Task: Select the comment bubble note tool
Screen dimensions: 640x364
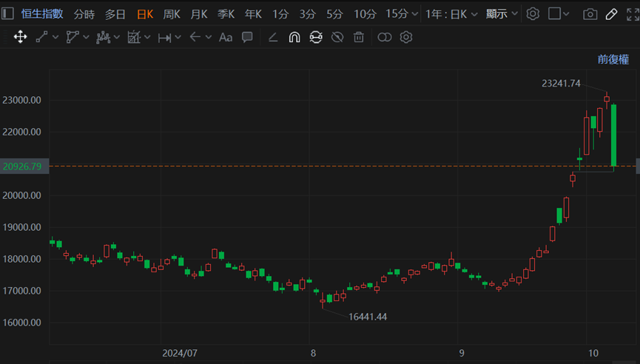Action: point(247,38)
